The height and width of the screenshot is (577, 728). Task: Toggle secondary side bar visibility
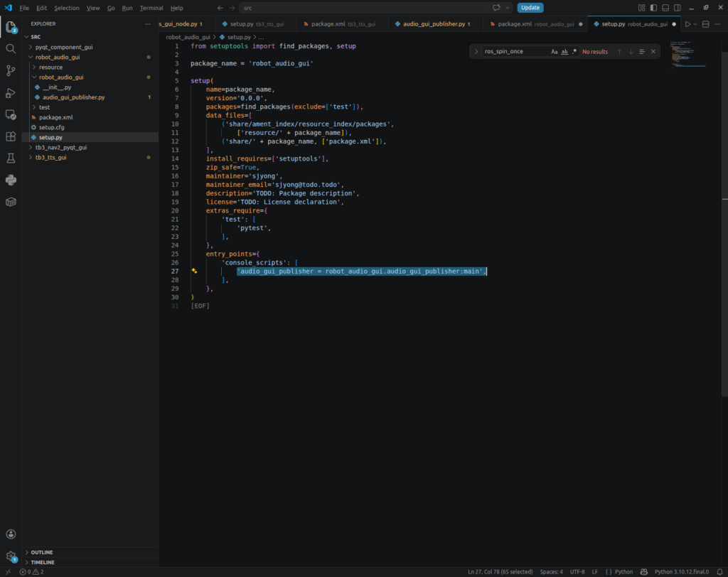click(678, 8)
